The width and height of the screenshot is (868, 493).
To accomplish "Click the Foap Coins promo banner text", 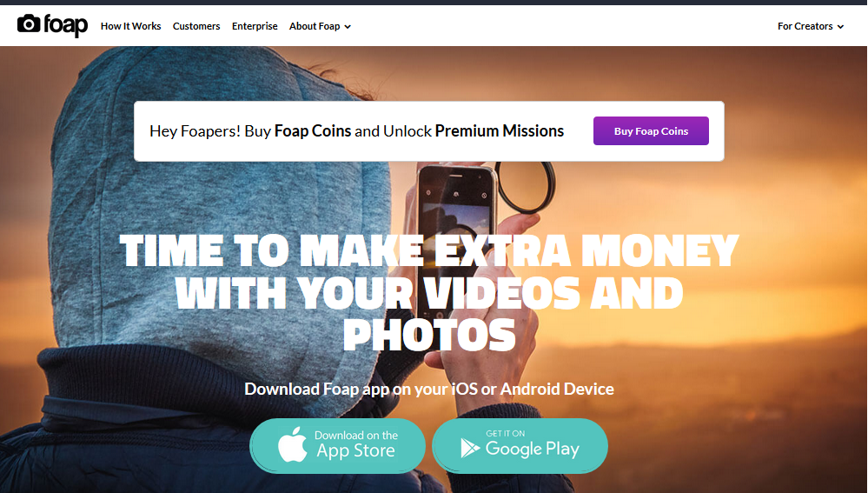I will [356, 131].
